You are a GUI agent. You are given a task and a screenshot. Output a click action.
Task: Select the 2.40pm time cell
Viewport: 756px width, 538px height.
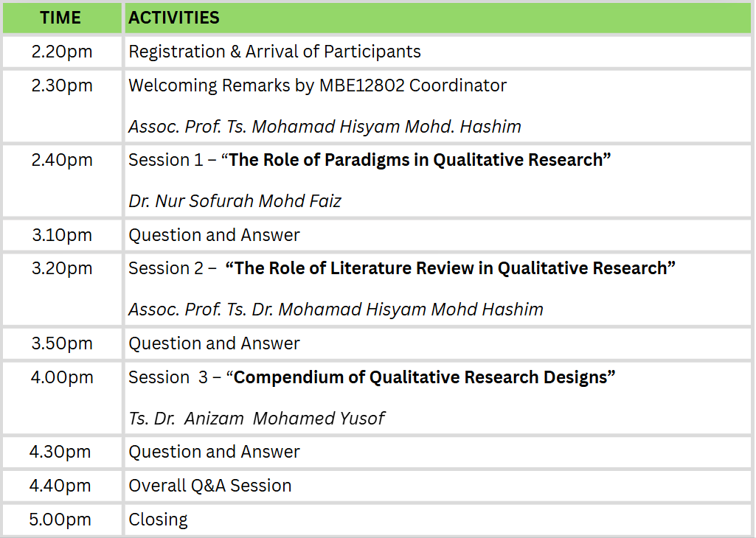[61, 160]
